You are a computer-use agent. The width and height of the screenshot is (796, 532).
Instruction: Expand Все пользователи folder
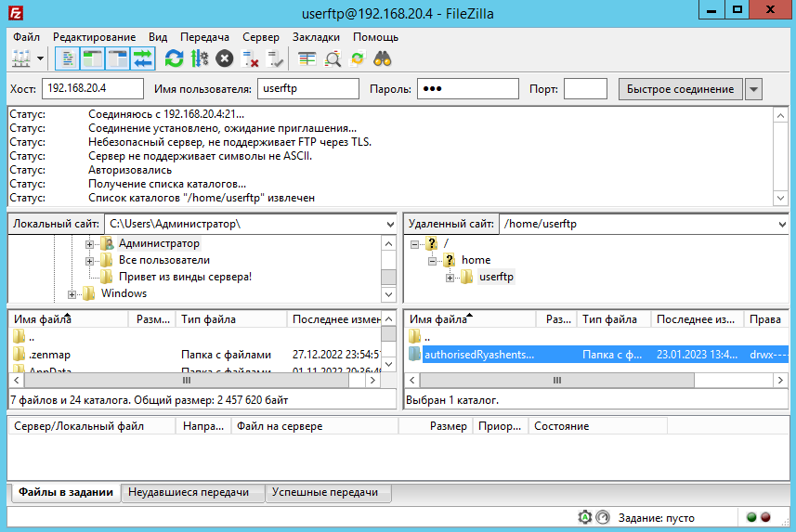coord(89,261)
